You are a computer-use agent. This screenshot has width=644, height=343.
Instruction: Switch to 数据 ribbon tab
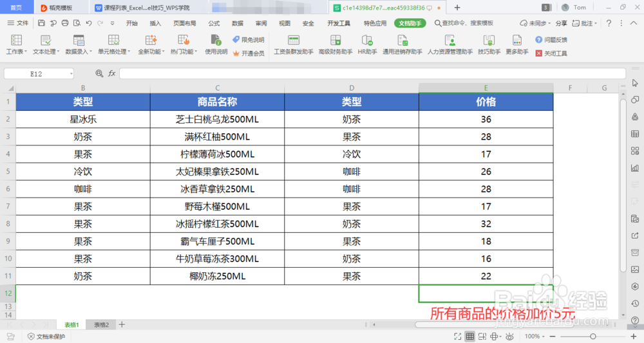pyautogui.click(x=238, y=23)
